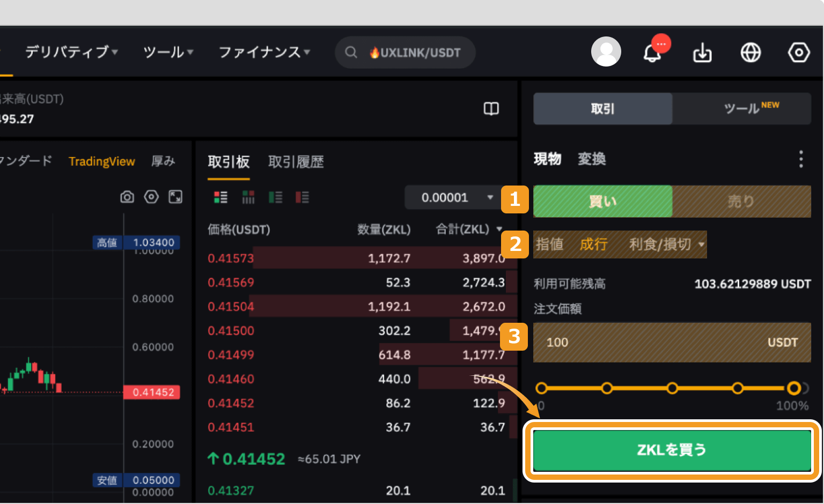This screenshot has width=824, height=504.
Task: Click the 安値 0.05000 chart label
Action: click(x=136, y=480)
